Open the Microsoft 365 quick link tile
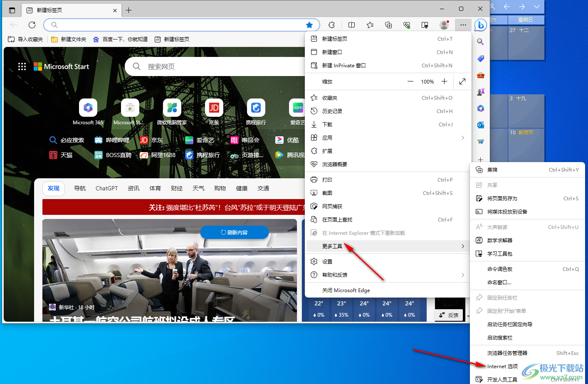 click(88, 111)
